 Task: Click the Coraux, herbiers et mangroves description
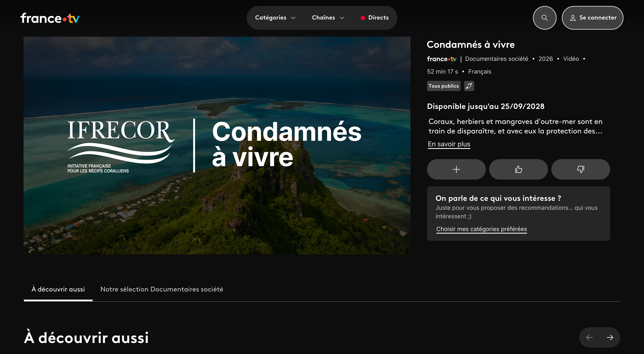(515, 126)
